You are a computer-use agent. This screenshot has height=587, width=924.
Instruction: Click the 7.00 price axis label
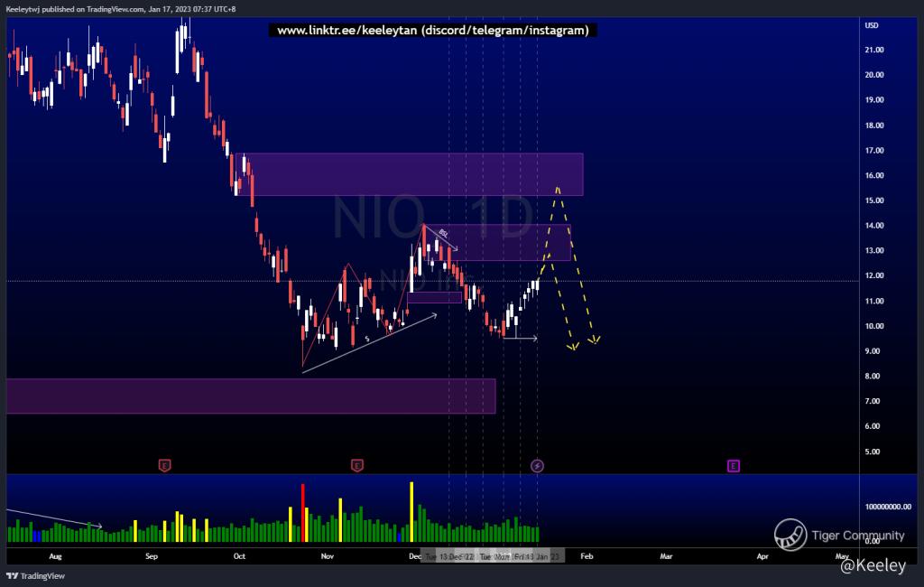(x=873, y=401)
